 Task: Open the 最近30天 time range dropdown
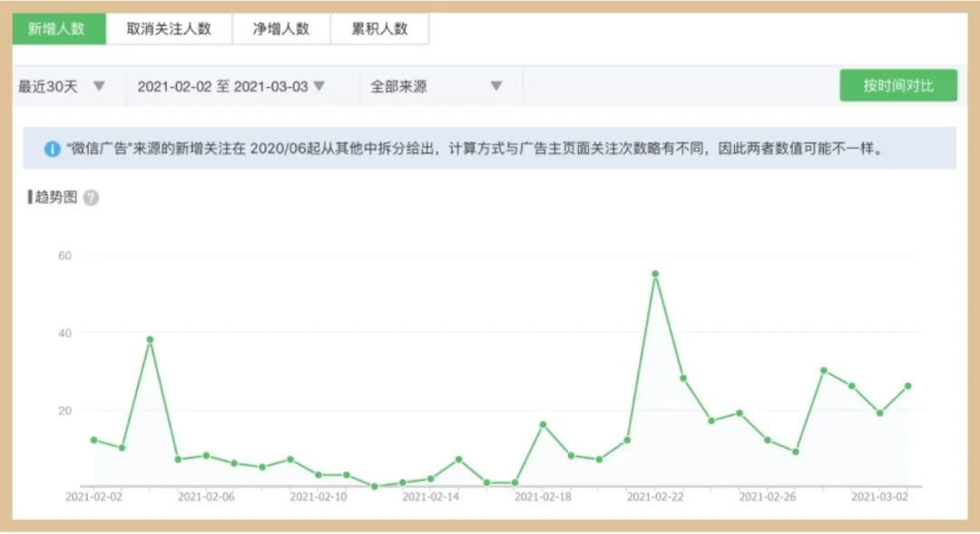tap(59, 85)
